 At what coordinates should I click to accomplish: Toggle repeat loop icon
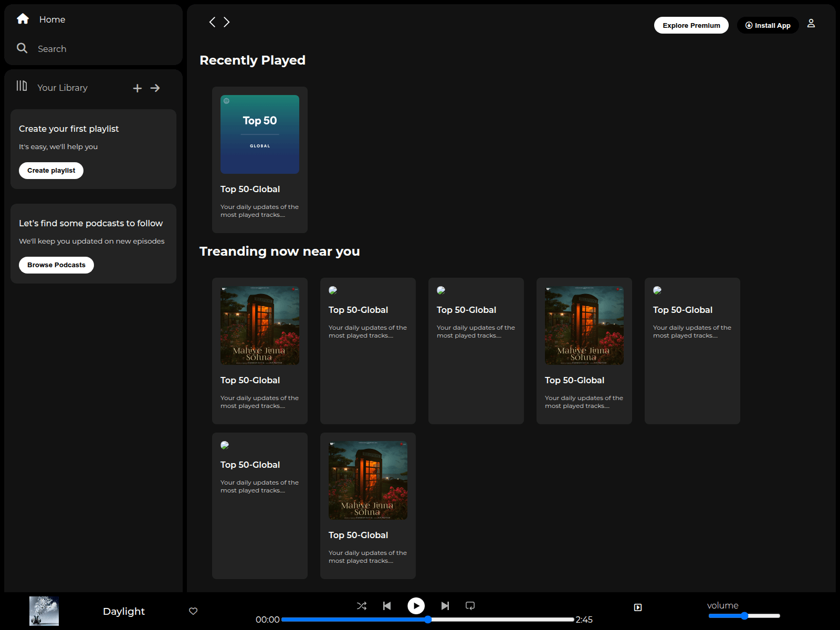tap(470, 606)
